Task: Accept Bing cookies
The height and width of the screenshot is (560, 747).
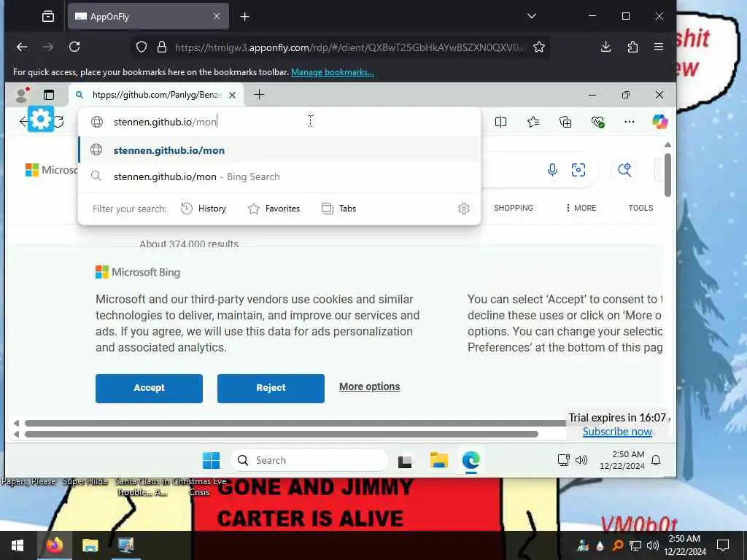Action: [x=149, y=388]
